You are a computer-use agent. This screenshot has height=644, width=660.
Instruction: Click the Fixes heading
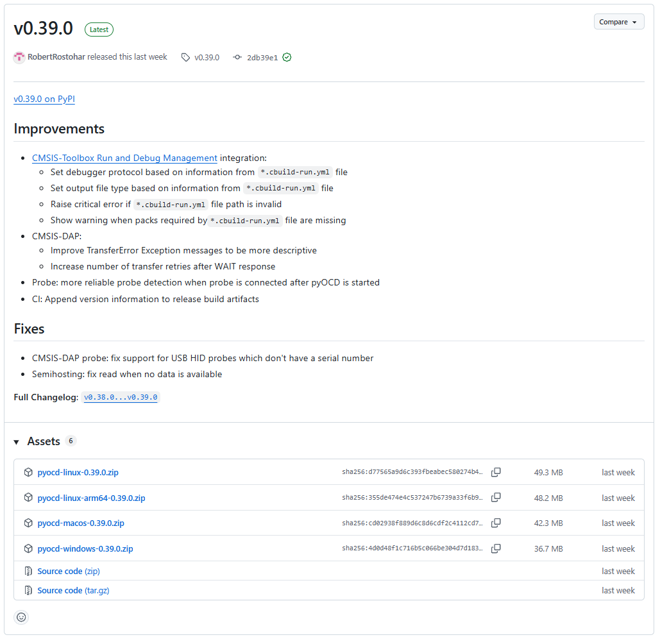(29, 328)
